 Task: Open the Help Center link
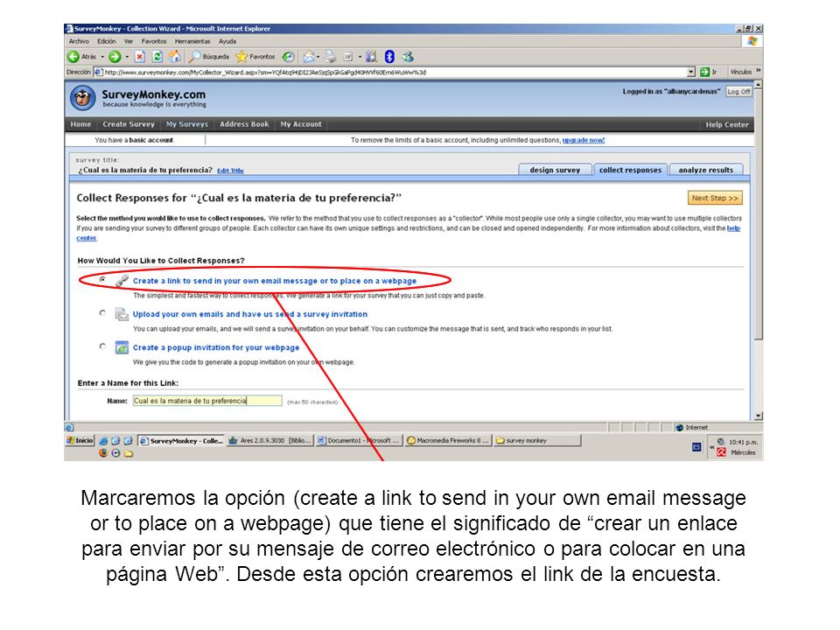(x=727, y=125)
